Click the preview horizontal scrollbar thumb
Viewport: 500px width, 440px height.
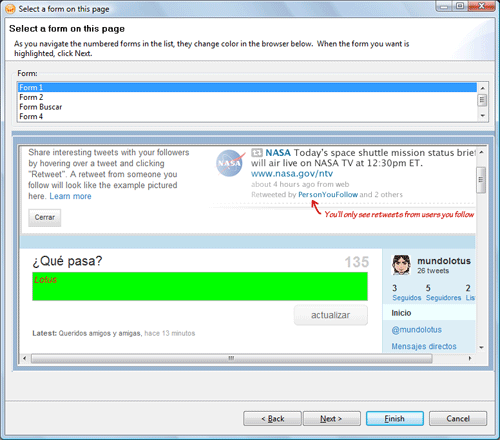[232, 358]
